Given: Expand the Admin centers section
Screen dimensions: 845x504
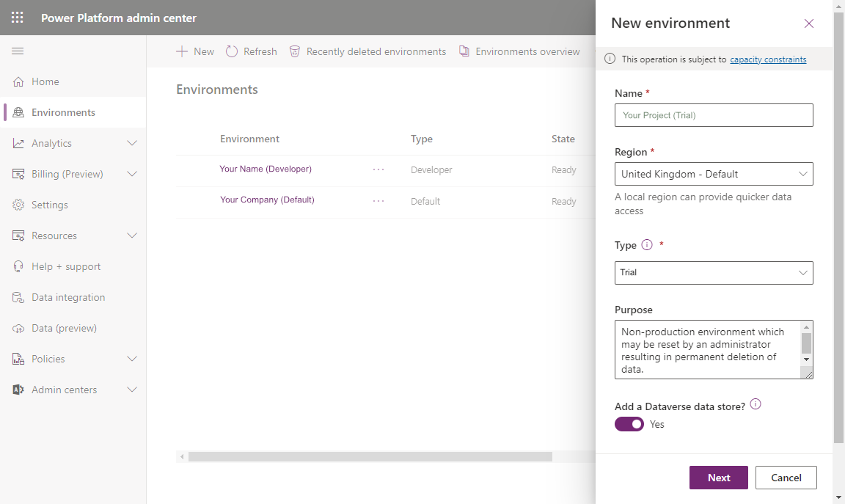Looking at the screenshot, I should coord(66,390).
